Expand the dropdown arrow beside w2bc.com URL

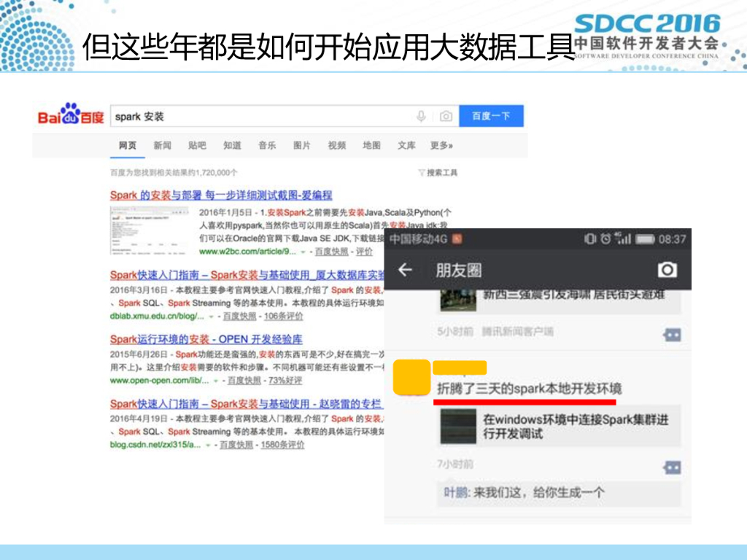pos(303,252)
